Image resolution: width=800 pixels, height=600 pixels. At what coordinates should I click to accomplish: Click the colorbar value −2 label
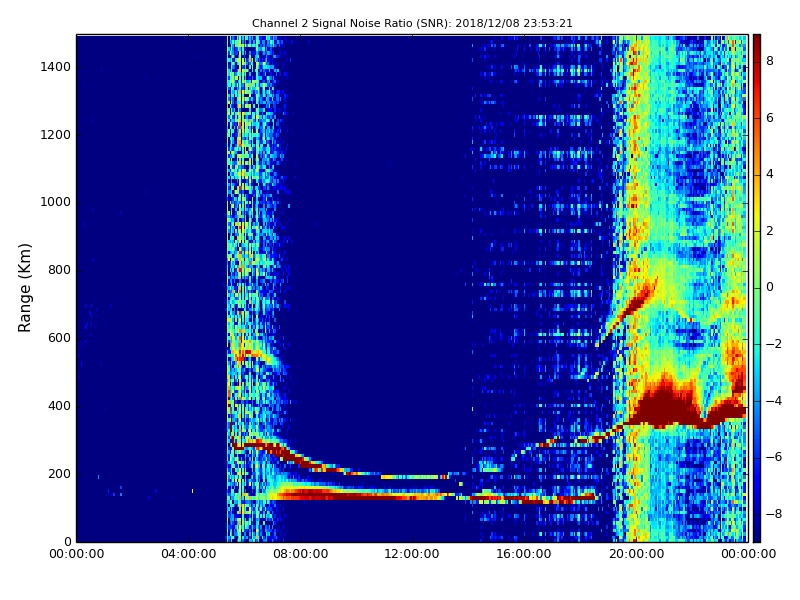pyautogui.click(x=773, y=344)
